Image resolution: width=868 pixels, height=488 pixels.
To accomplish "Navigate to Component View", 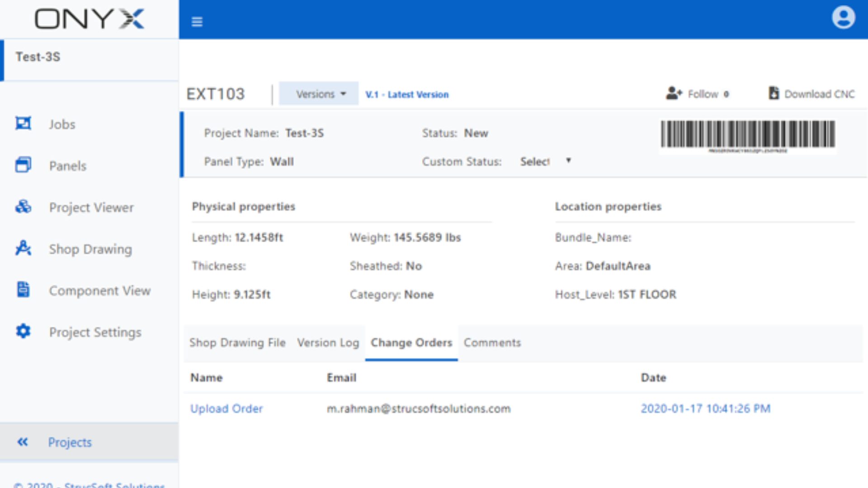I will pyautogui.click(x=99, y=290).
